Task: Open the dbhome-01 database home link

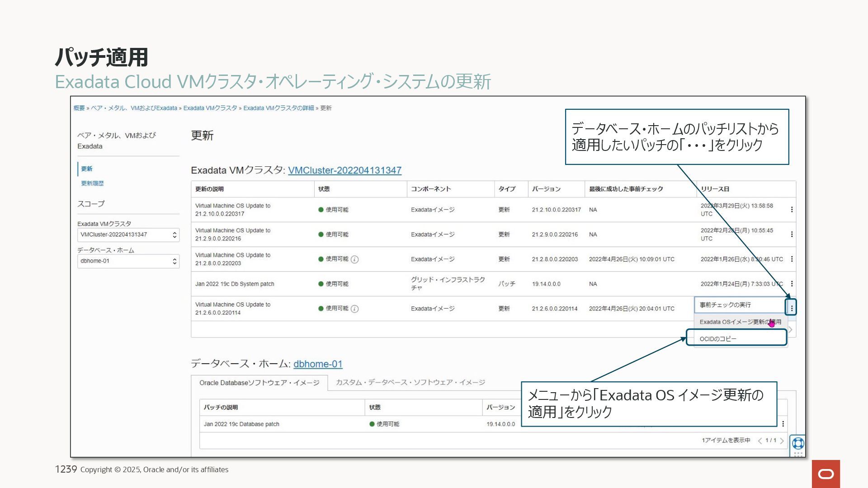Action: point(318,364)
